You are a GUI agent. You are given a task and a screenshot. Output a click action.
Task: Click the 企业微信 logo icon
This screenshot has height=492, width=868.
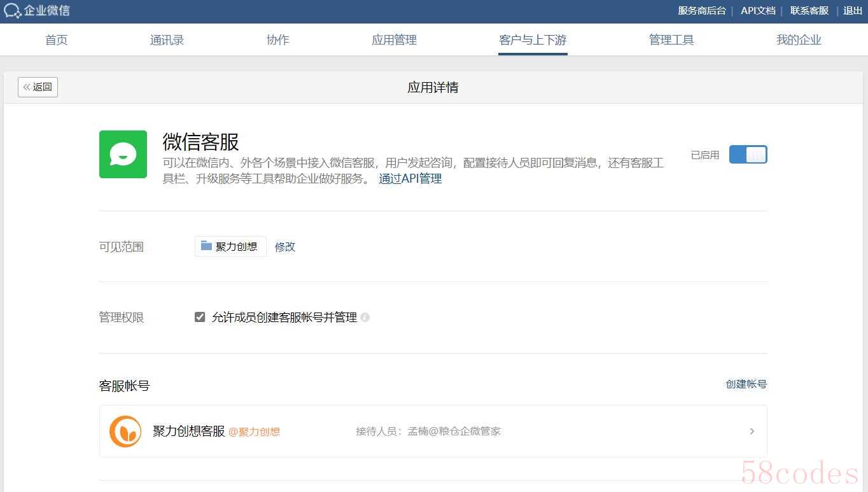point(13,11)
